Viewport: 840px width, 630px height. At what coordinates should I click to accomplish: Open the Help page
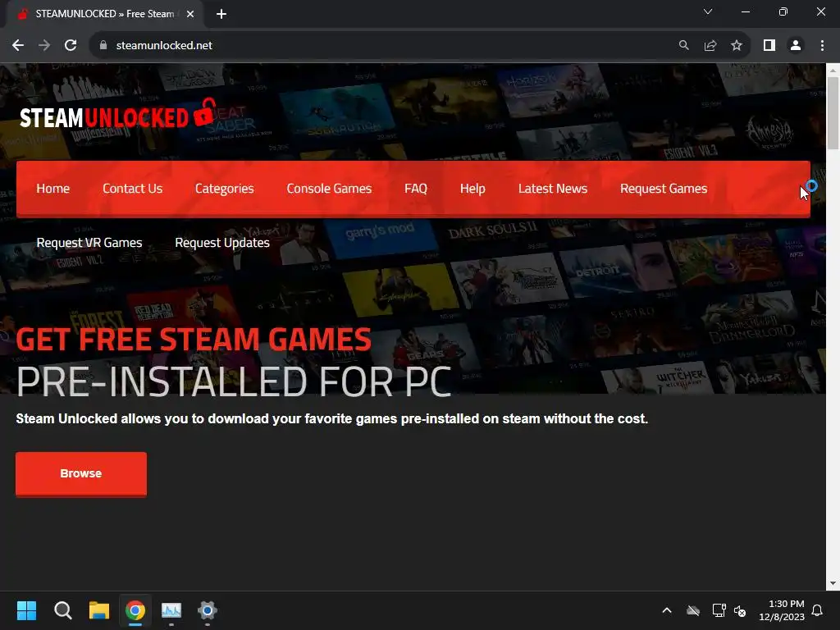[472, 189]
